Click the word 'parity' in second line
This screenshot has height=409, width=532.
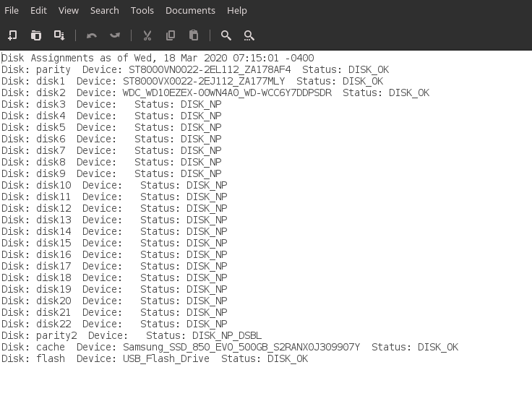click(53, 69)
